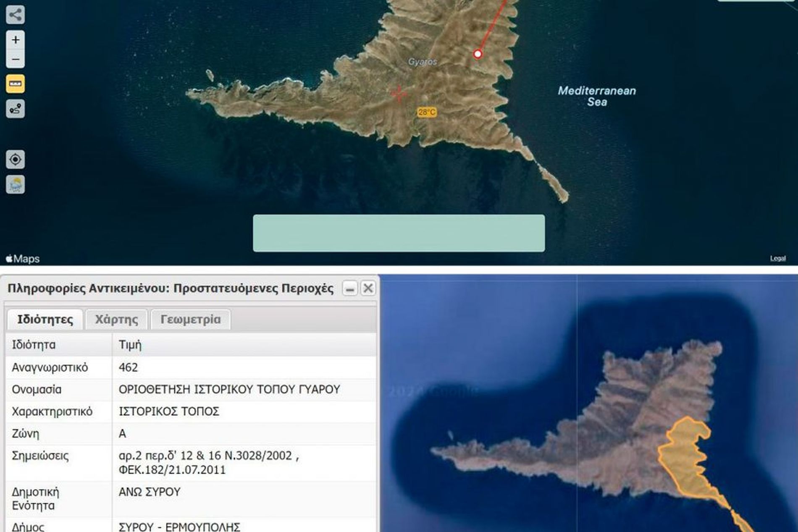The height and width of the screenshot is (532, 798).
Task: Click the Apple Maps logo
Action: 23,259
